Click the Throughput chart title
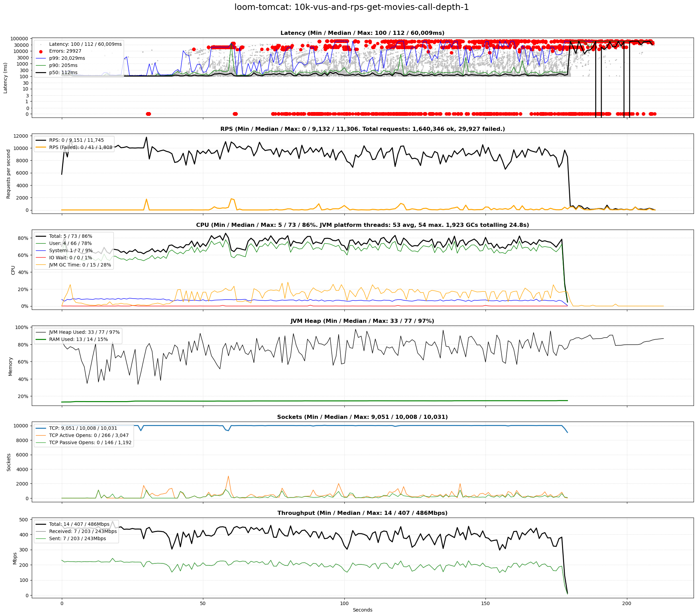 click(362, 513)
